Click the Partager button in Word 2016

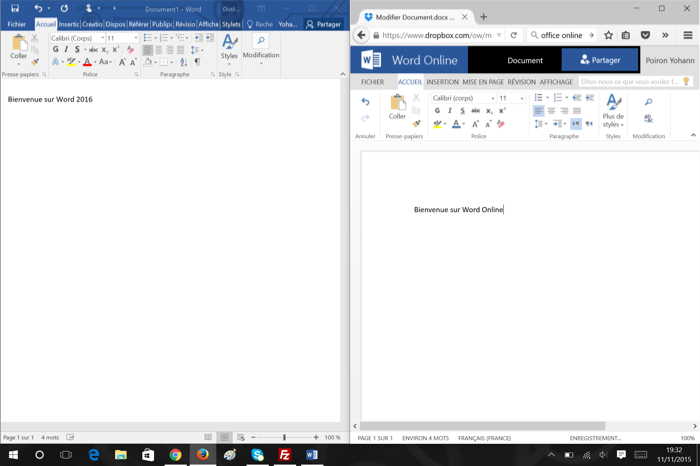(324, 24)
